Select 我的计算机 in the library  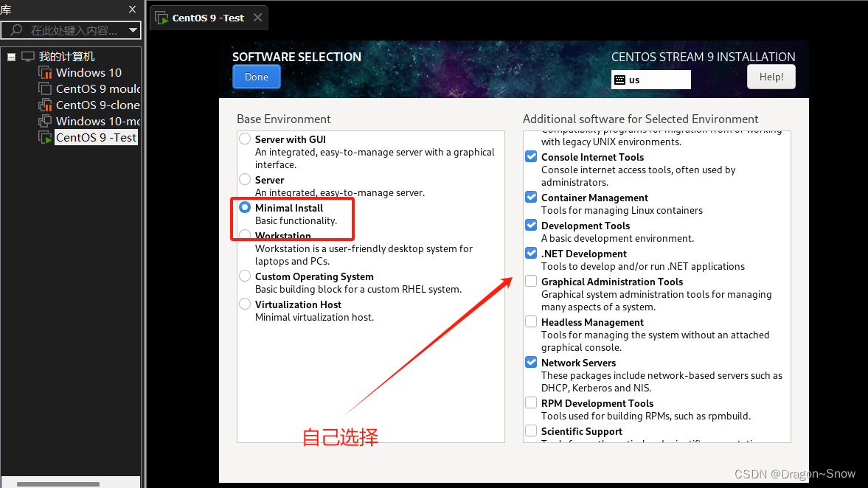[66, 57]
